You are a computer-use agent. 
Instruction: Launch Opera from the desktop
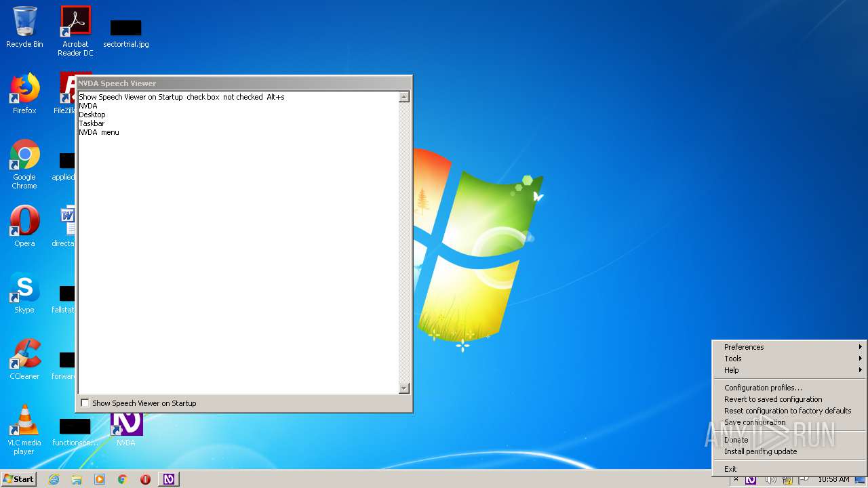coord(24,226)
